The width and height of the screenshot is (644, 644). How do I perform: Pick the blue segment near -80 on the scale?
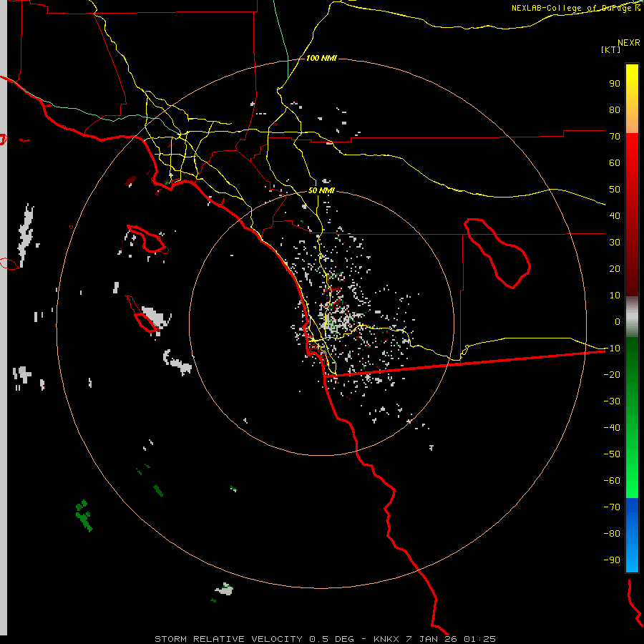tap(632, 534)
